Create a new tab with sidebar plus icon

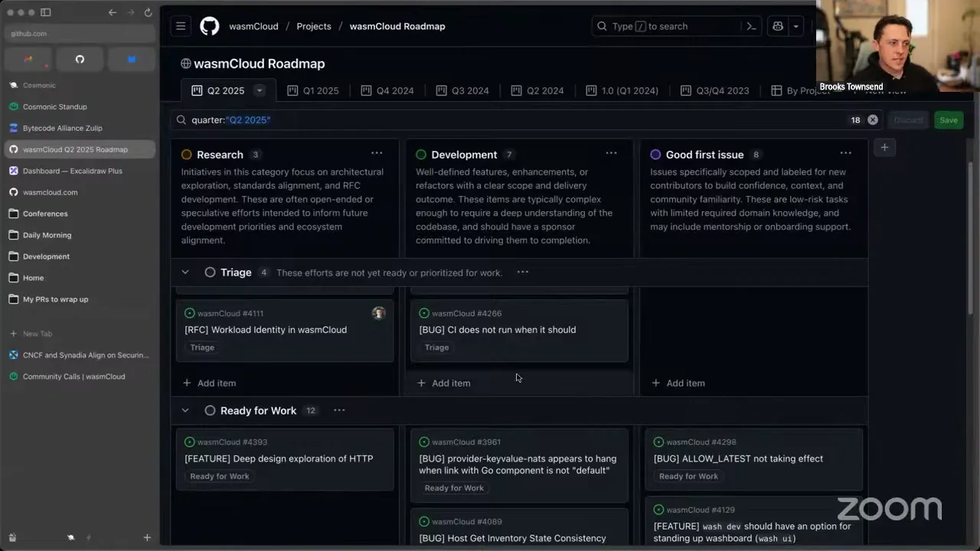tap(147, 537)
